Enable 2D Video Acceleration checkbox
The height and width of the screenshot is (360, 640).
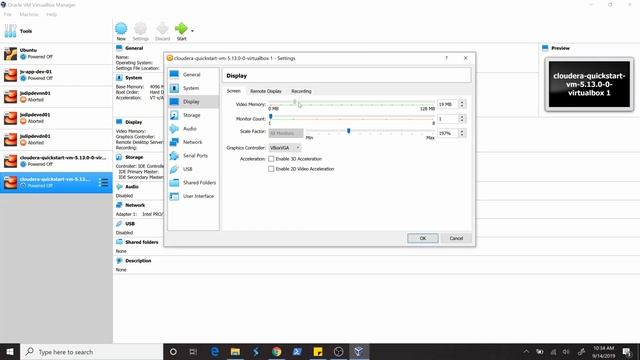point(271,169)
